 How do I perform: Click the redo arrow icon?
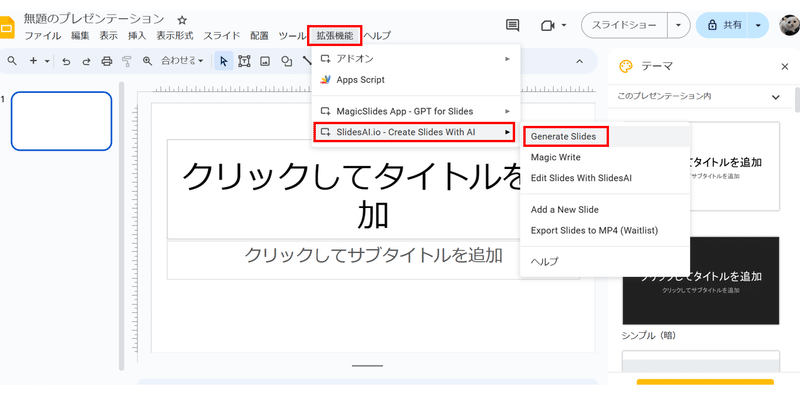coord(86,61)
